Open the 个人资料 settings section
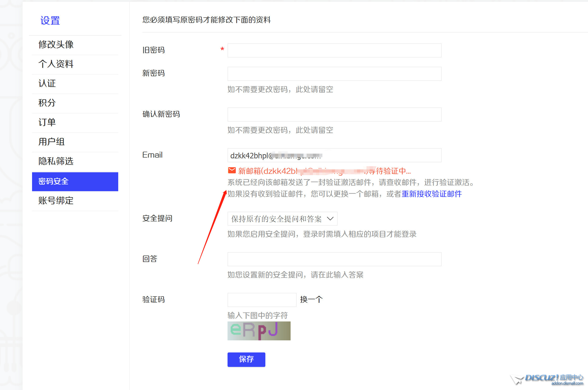This screenshot has width=588, height=390. coord(56,64)
